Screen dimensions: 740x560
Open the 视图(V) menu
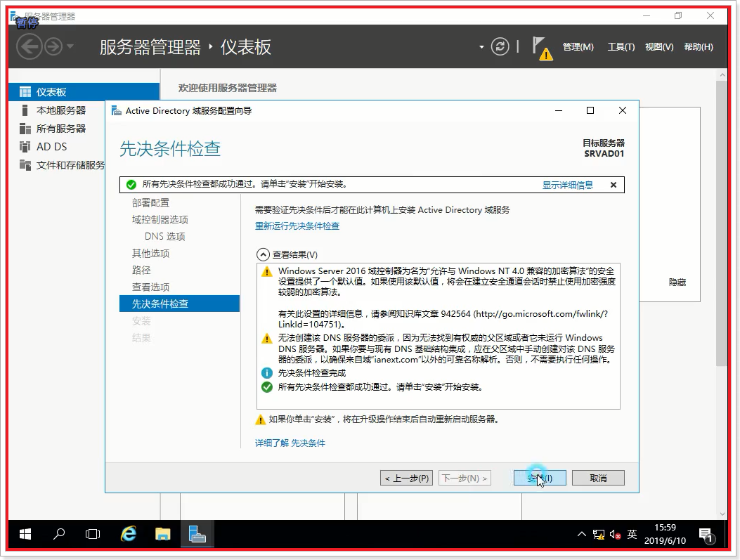659,47
